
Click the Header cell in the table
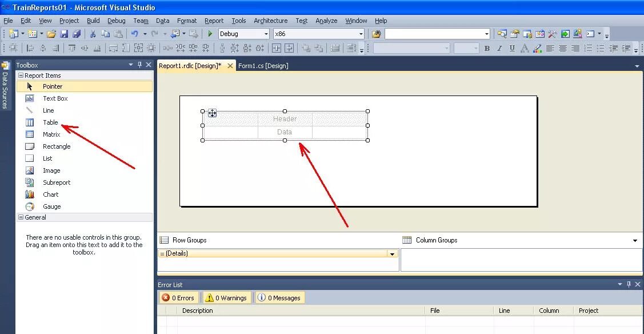click(x=285, y=119)
